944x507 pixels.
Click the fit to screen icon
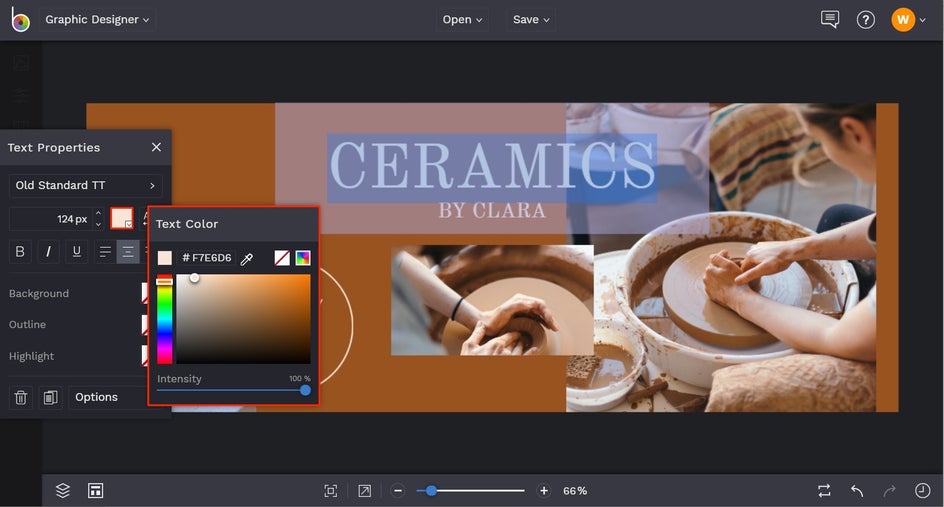pyautogui.click(x=331, y=490)
